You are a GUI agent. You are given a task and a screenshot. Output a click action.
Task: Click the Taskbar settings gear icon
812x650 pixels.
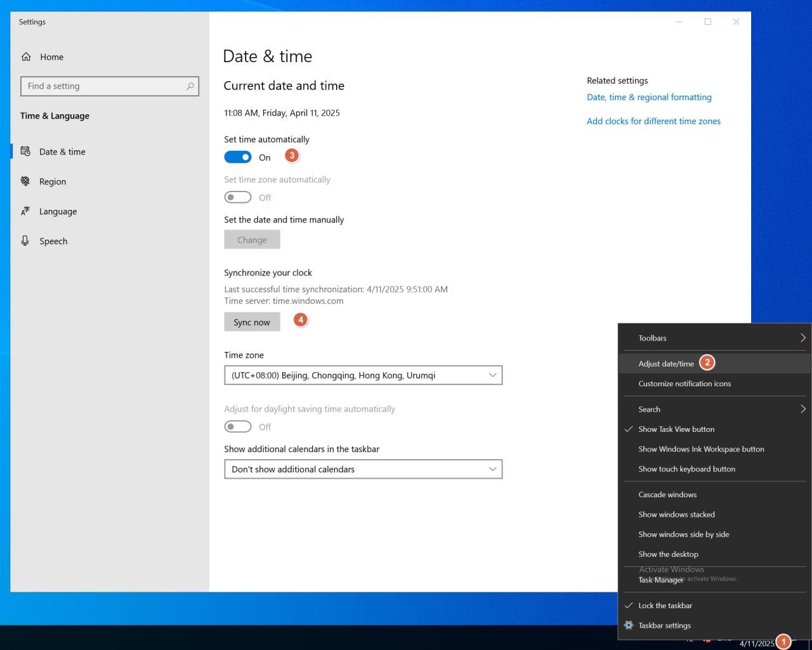coord(629,625)
